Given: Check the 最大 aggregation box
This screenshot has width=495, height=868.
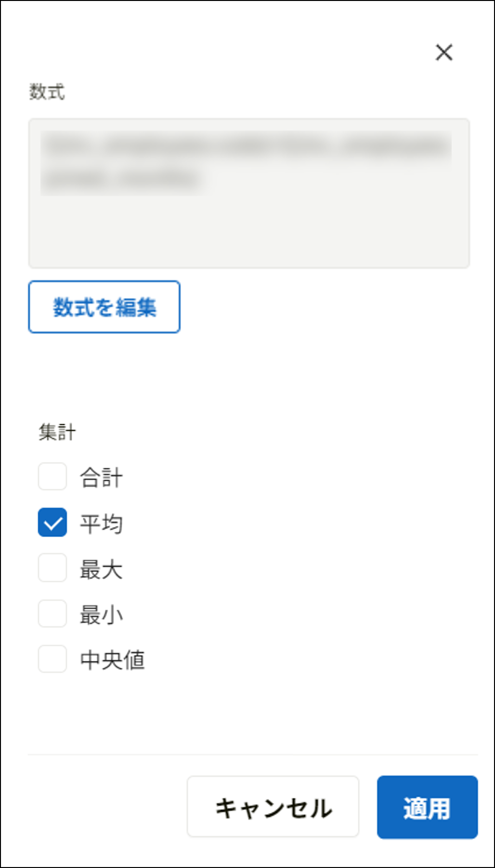Looking at the screenshot, I should (52, 566).
